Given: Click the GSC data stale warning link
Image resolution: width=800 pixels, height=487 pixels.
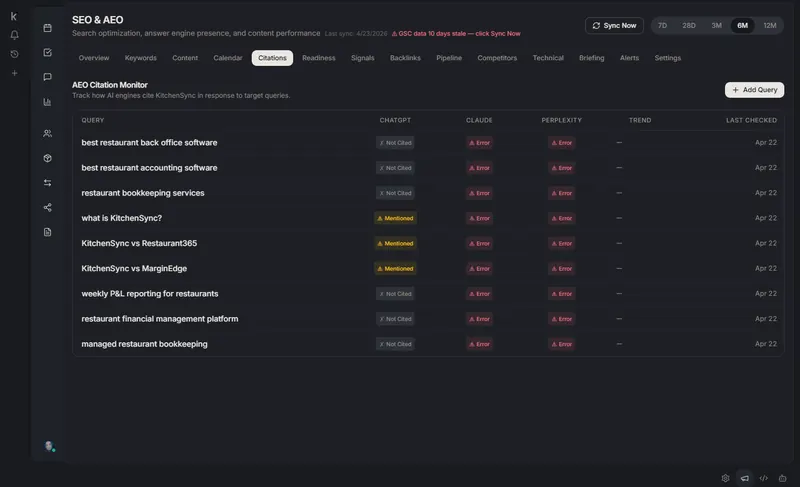Looking at the screenshot, I should point(456,34).
